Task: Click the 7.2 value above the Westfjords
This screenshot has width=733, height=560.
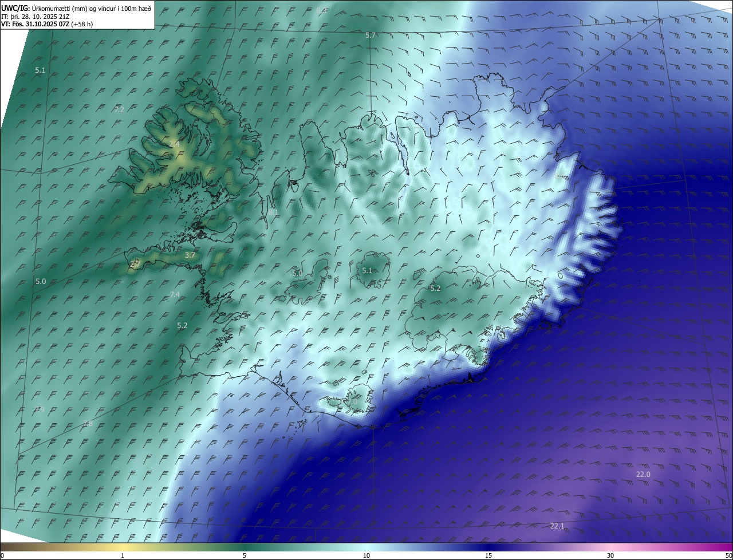Action: [119, 109]
